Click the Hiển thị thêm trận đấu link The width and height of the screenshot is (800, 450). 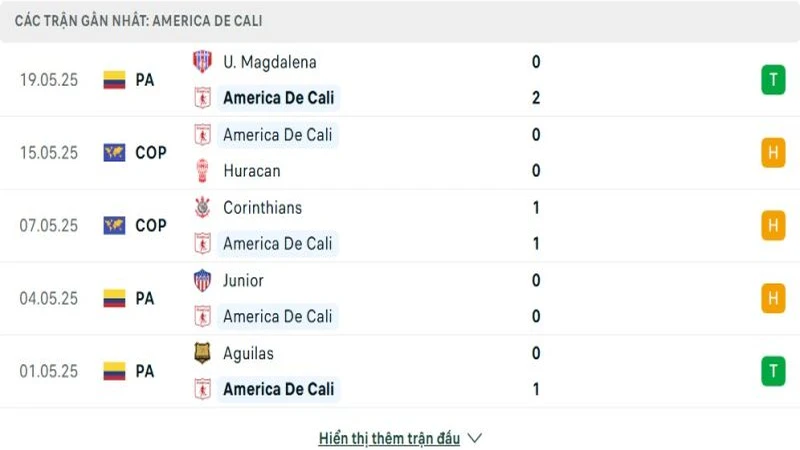coord(389,438)
